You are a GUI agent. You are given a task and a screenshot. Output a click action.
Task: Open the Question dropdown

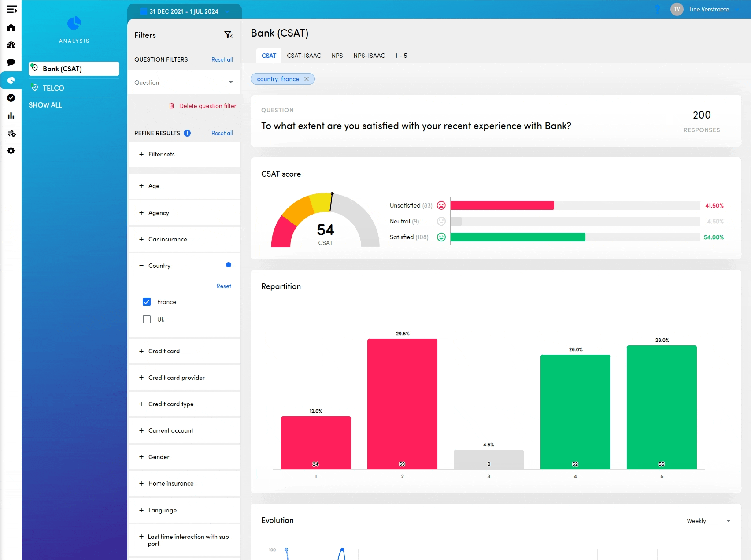[x=184, y=82]
